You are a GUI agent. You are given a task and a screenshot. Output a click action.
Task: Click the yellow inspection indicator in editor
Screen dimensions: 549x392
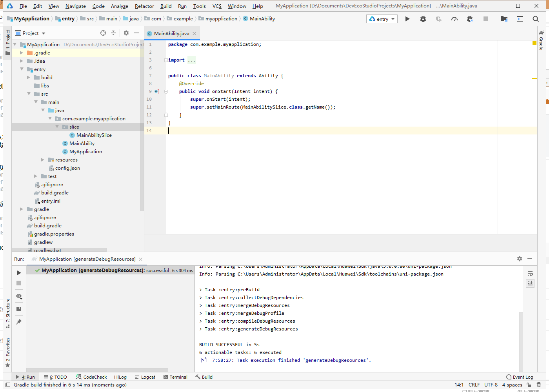click(x=534, y=43)
